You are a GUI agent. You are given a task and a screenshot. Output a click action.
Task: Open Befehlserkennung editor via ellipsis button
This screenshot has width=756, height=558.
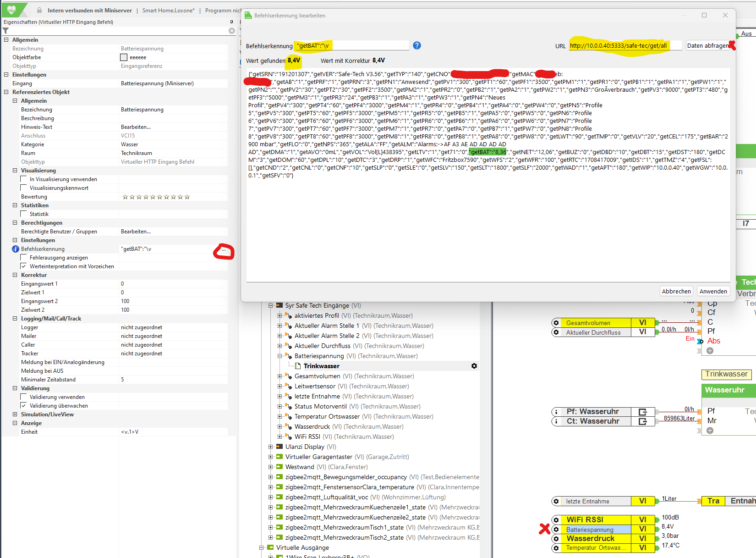pyautogui.click(x=224, y=250)
